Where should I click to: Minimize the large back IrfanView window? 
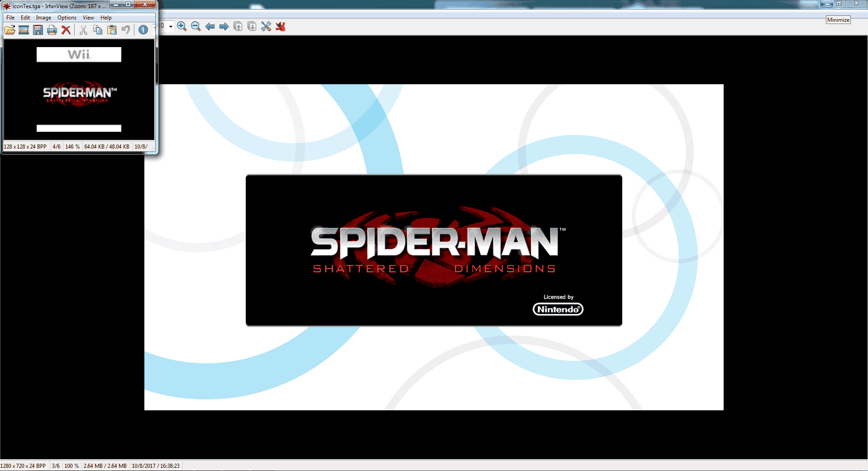(x=827, y=4)
